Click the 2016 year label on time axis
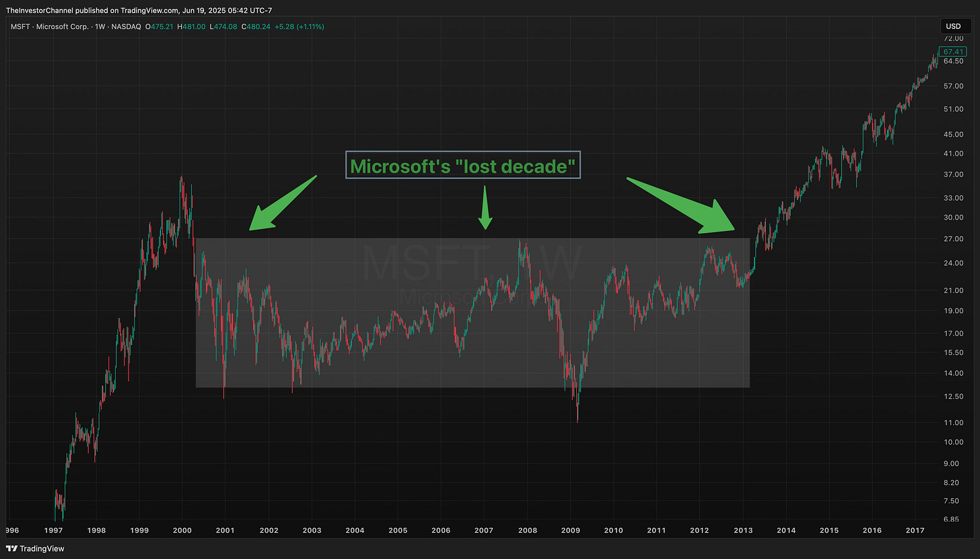 tap(872, 530)
